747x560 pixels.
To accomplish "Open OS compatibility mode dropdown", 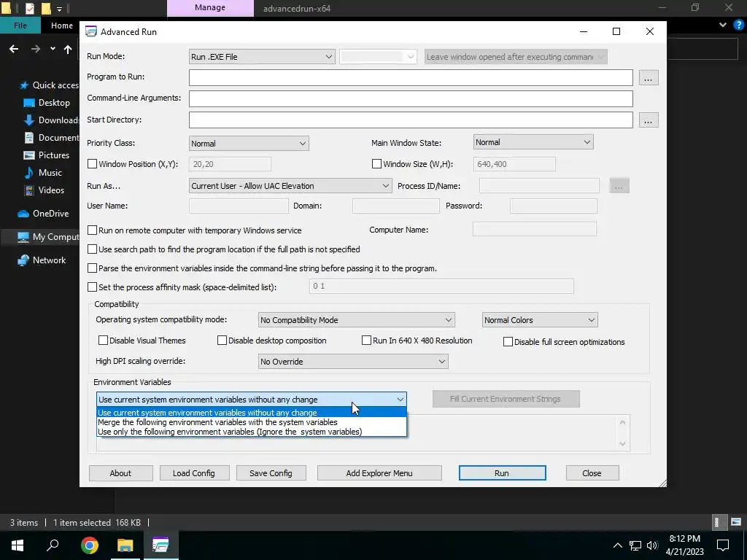I will 356,320.
